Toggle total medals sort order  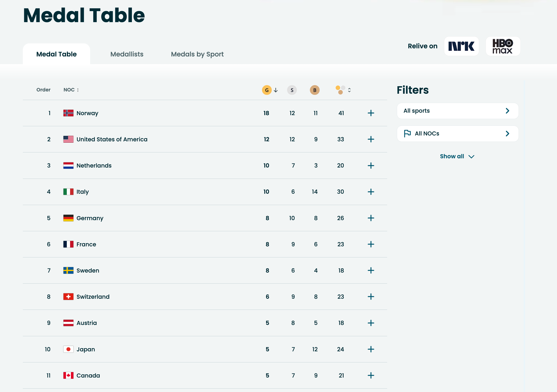(x=349, y=90)
